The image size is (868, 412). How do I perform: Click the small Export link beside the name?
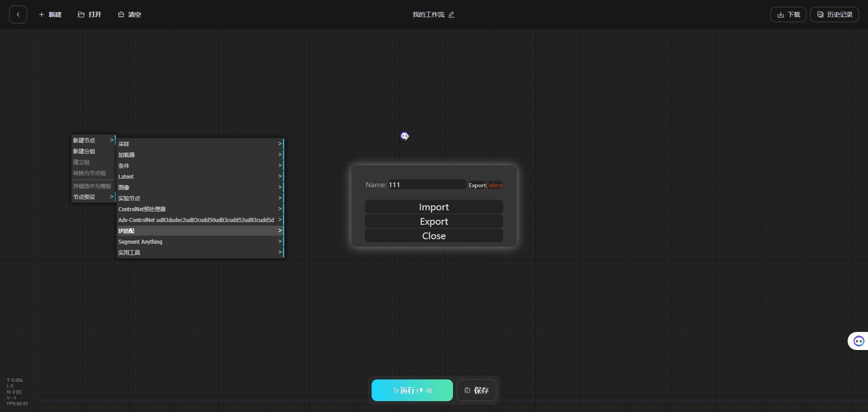coord(477,185)
